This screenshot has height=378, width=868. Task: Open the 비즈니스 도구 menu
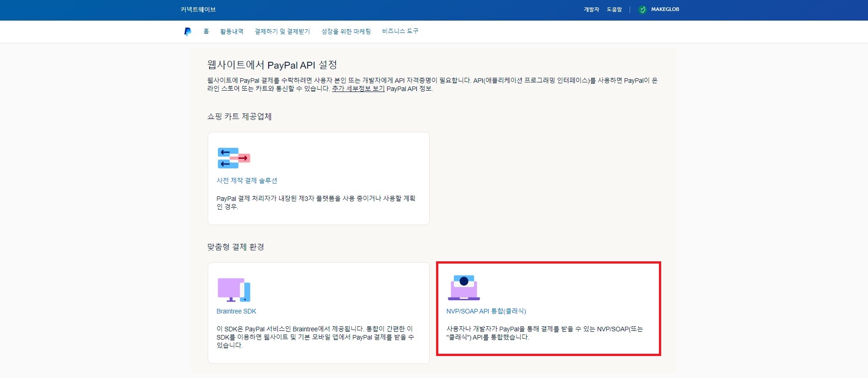[400, 31]
